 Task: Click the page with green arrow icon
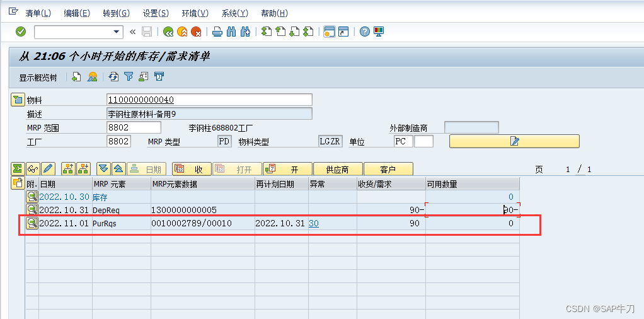pos(76,77)
